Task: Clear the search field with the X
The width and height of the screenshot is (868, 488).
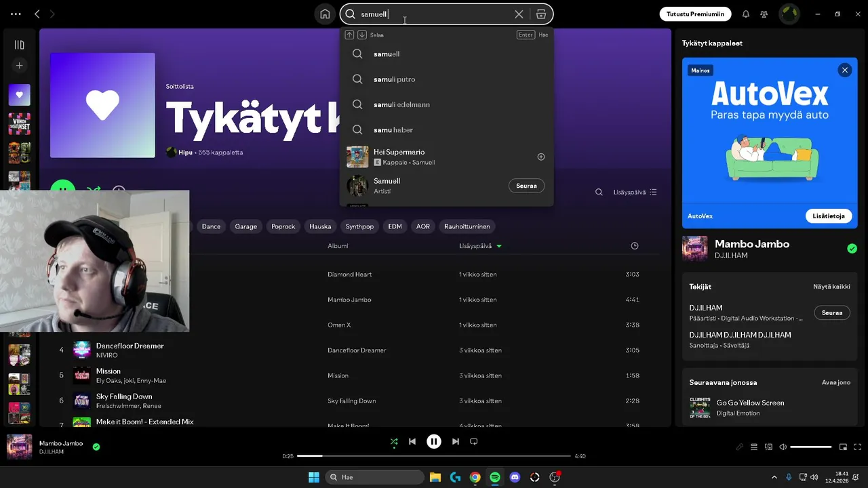Action: 519,14
